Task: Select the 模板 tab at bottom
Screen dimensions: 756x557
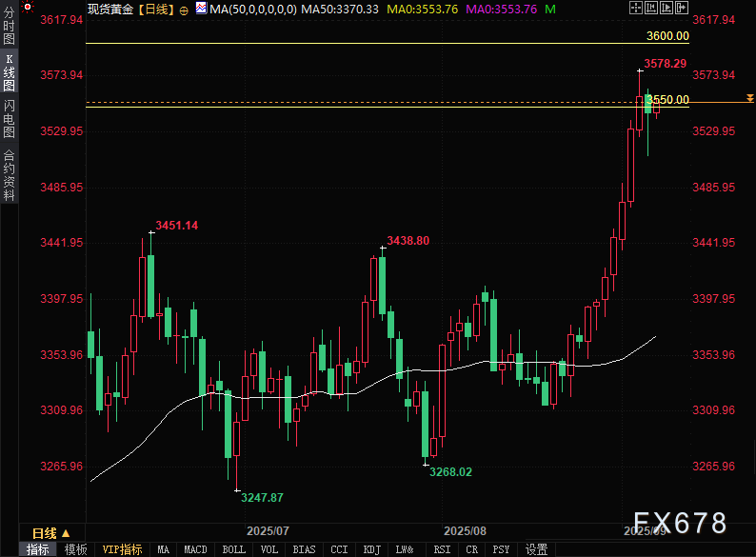Action: pos(76,549)
